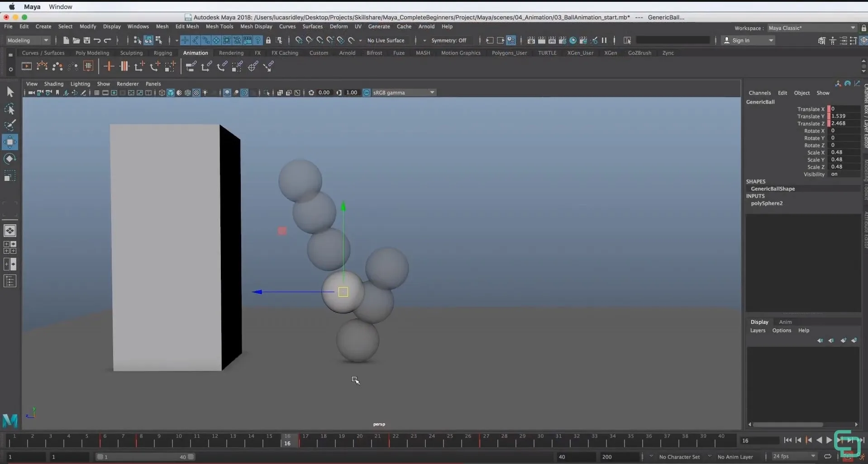Image resolution: width=868 pixels, height=464 pixels.
Task: Toggle wireframe on shaded in viewport bar
Action: coord(188,93)
